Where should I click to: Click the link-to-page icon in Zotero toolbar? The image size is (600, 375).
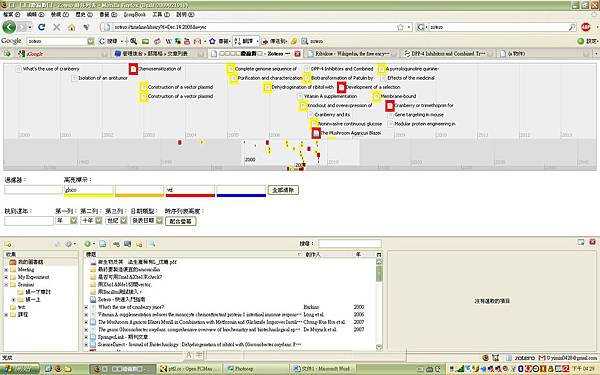pos(116,244)
